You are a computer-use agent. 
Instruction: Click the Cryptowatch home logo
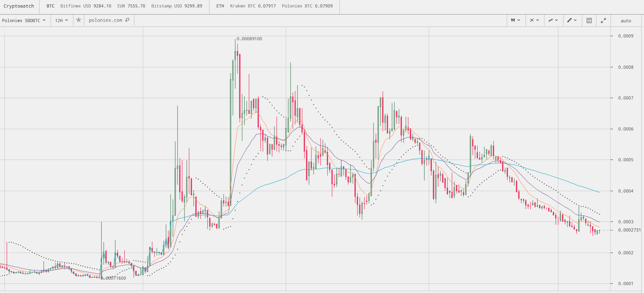[19, 6]
